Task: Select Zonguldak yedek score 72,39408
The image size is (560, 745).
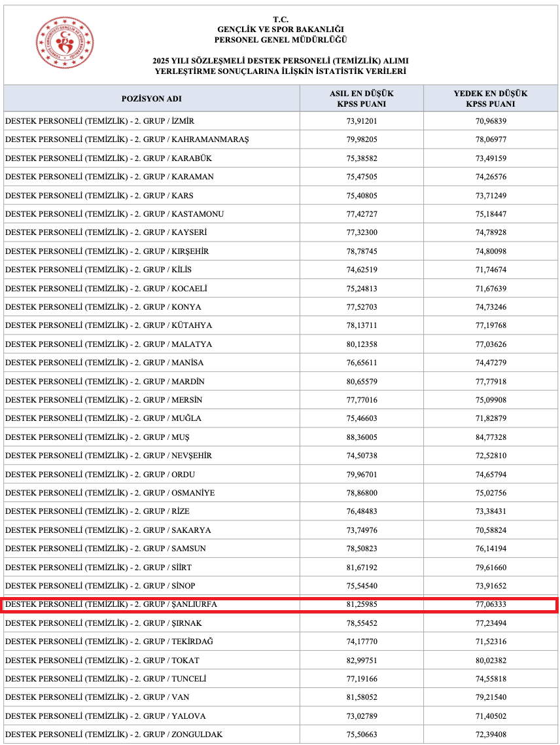Action: click(491, 735)
